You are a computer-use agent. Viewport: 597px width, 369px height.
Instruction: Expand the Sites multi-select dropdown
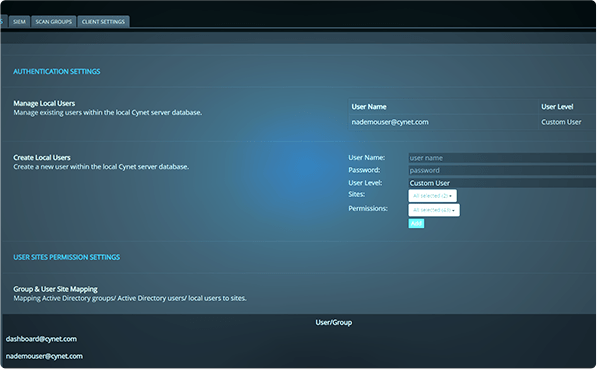coord(433,196)
